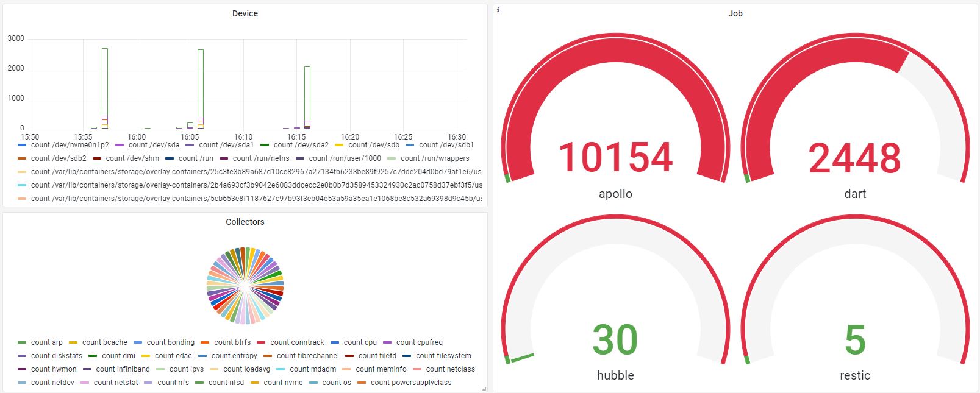Click the Collectors pie chart
This screenshot has width=980, height=393.
245,285
